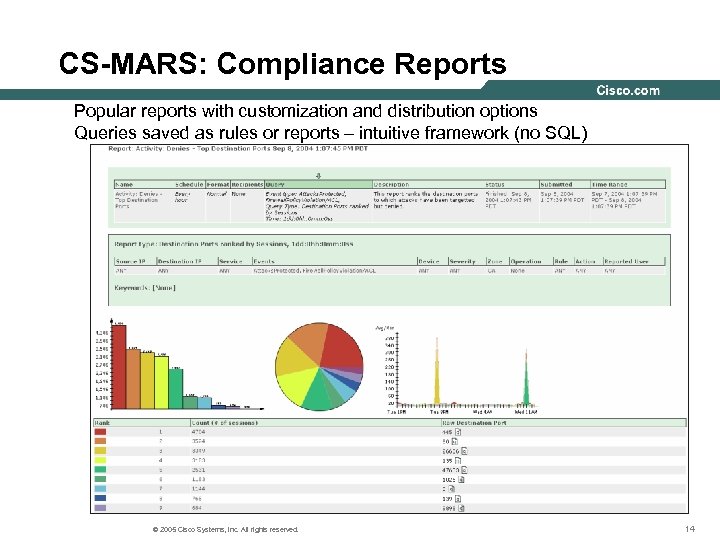Screen dimensions: 720x540
Task: Click the Submitted column header
Action: [x=564, y=184]
